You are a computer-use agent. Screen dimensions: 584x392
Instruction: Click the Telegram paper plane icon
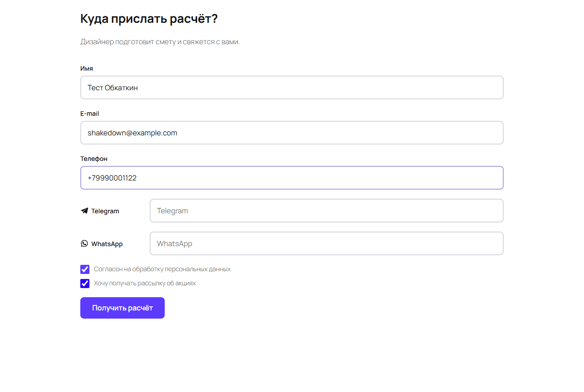point(84,211)
